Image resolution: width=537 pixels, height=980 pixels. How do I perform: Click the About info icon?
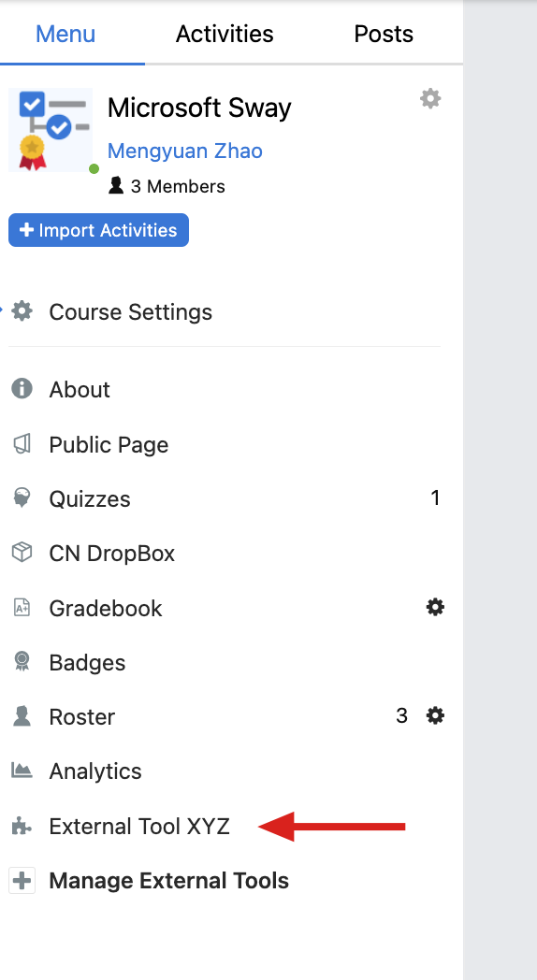(22, 389)
